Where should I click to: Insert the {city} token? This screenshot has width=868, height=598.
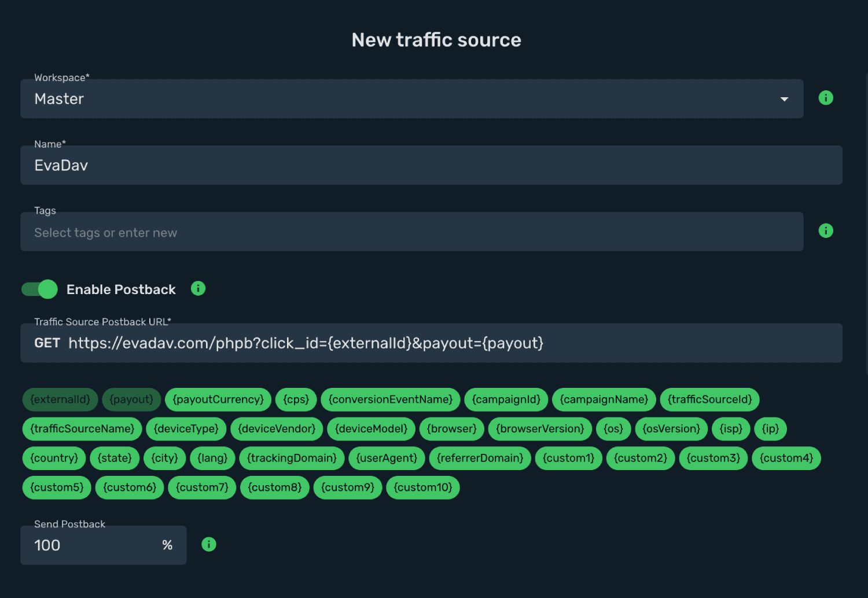[165, 458]
